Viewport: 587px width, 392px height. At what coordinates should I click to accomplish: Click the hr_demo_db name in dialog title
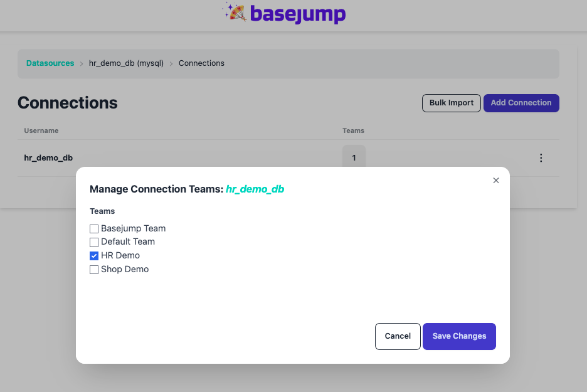click(255, 189)
